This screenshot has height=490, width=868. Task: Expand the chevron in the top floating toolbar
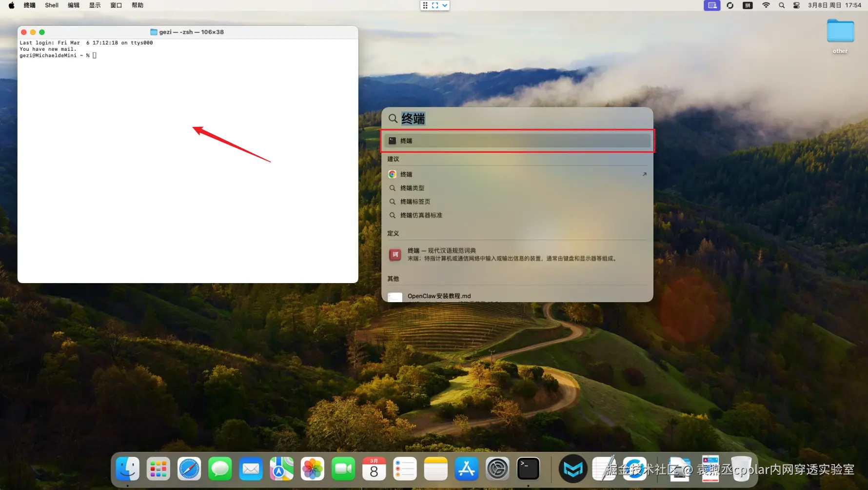click(x=445, y=5)
